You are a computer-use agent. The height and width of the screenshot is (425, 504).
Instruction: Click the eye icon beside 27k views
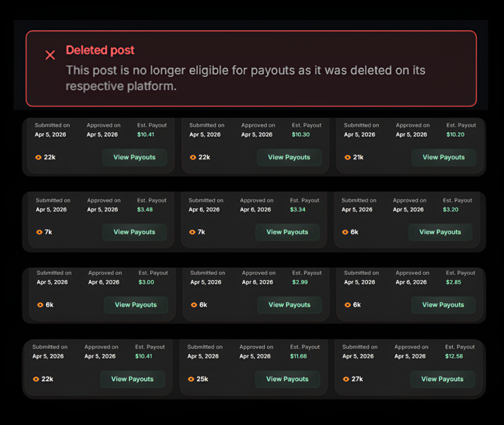point(346,379)
